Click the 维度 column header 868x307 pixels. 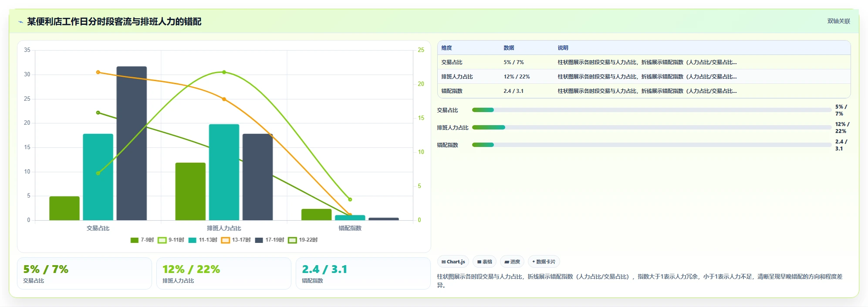(x=446, y=48)
